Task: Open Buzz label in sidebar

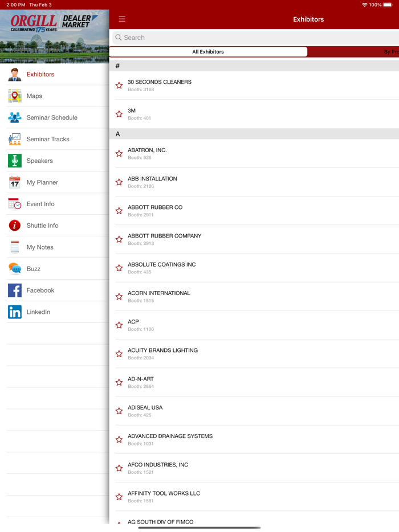Action: (33, 269)
